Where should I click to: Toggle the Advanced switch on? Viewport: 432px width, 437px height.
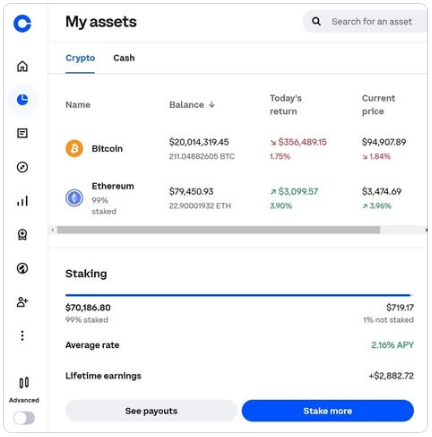click(x=24, y=418)
